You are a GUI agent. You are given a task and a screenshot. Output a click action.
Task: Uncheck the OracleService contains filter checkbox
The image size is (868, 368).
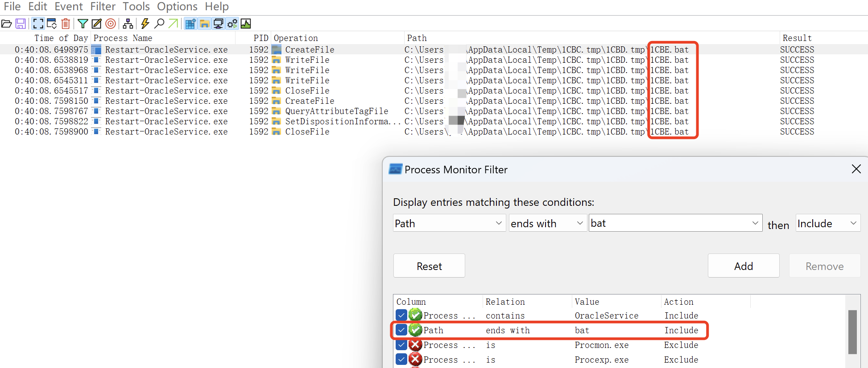click(401, 315)
